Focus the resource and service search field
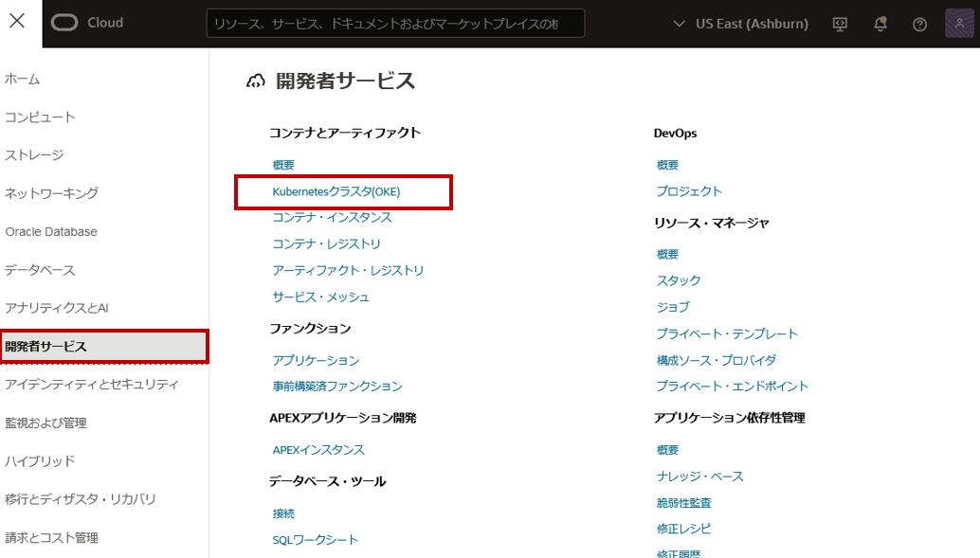This screenshot has height=558, width=980. (x=395, y=24)
